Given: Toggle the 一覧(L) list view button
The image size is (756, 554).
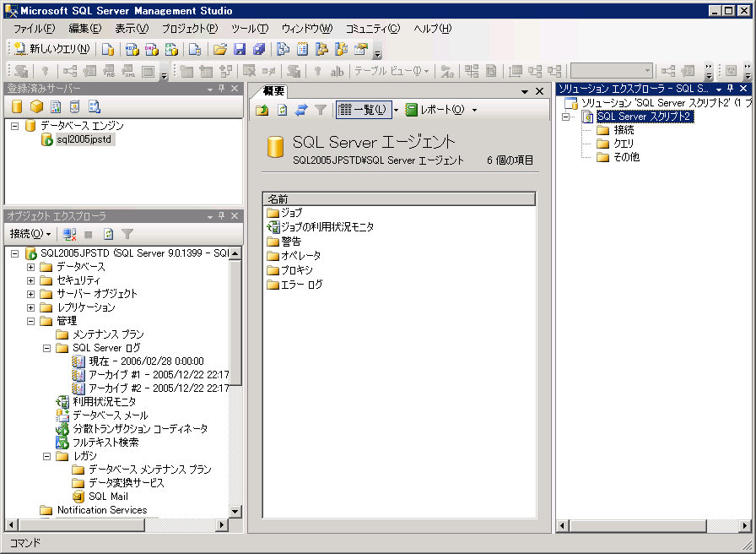Looking at the screenshot, I should tap(364, 110).
